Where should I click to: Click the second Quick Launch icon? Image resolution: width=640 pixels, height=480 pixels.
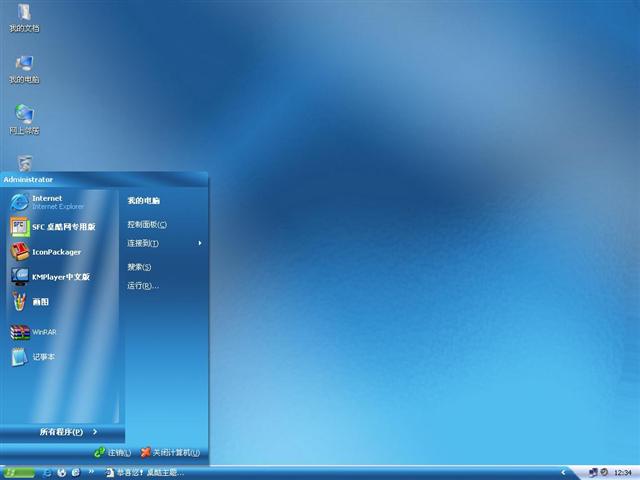62,473
